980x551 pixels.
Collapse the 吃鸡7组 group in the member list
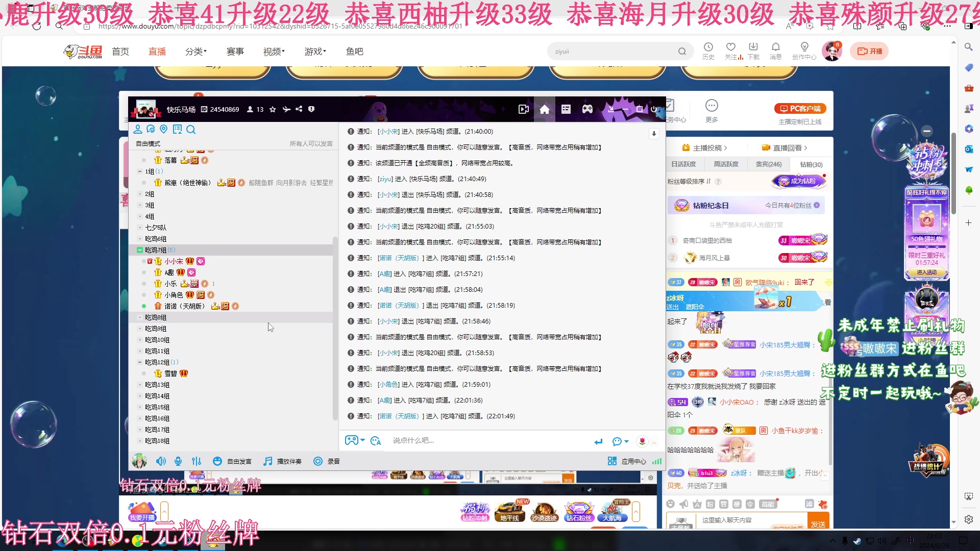click(140, 250)
